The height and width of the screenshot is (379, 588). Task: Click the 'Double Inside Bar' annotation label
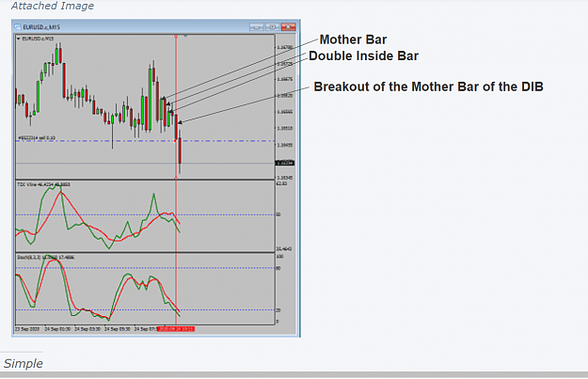point(363,55)
